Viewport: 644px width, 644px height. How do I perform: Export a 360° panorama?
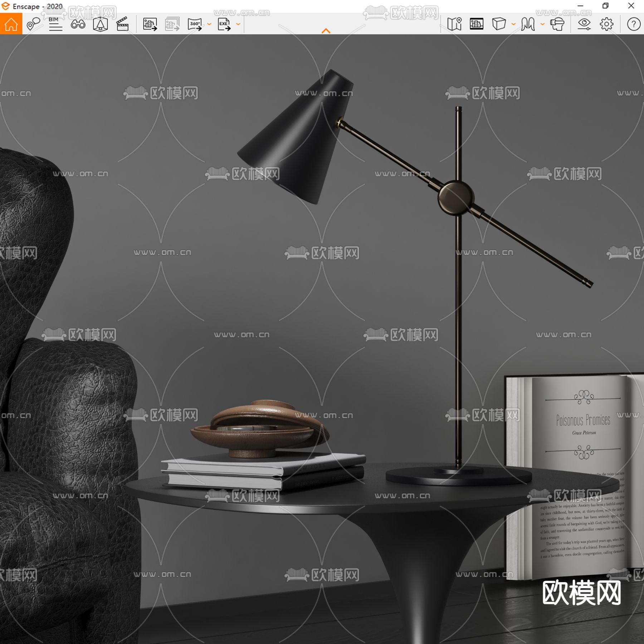[x=195, y=24]
